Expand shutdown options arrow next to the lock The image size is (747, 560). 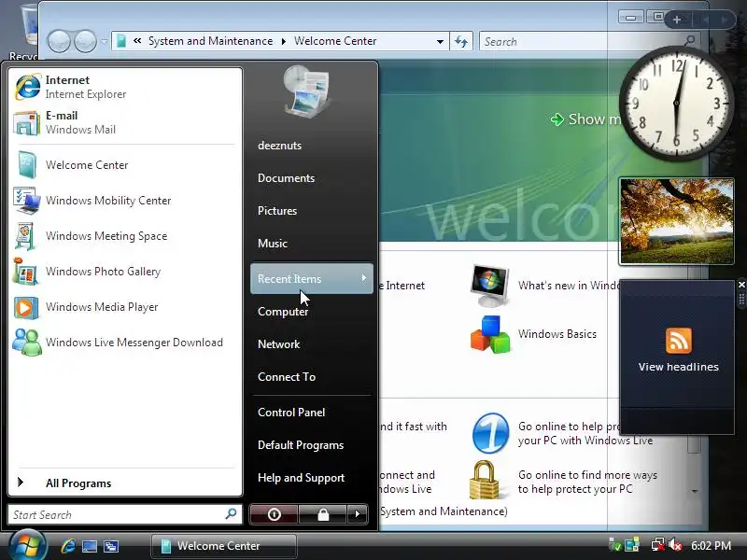point(358,514)
